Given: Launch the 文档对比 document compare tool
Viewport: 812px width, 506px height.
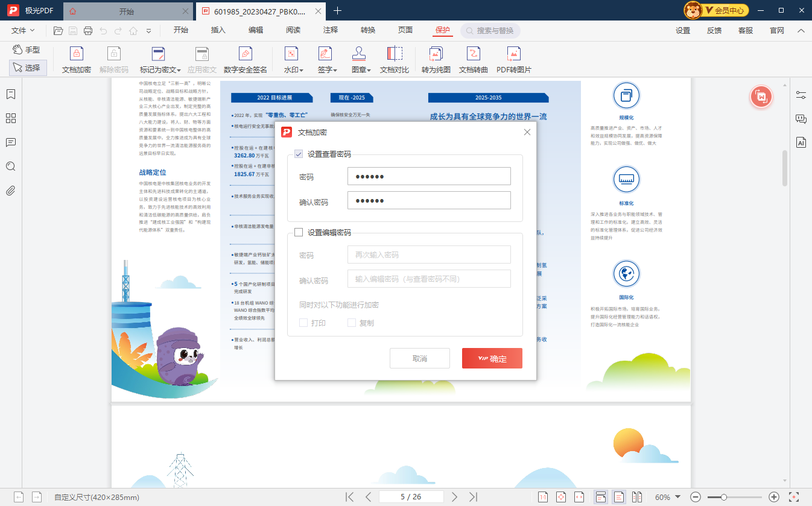Looking at the screenshot, I should [395, 60].
